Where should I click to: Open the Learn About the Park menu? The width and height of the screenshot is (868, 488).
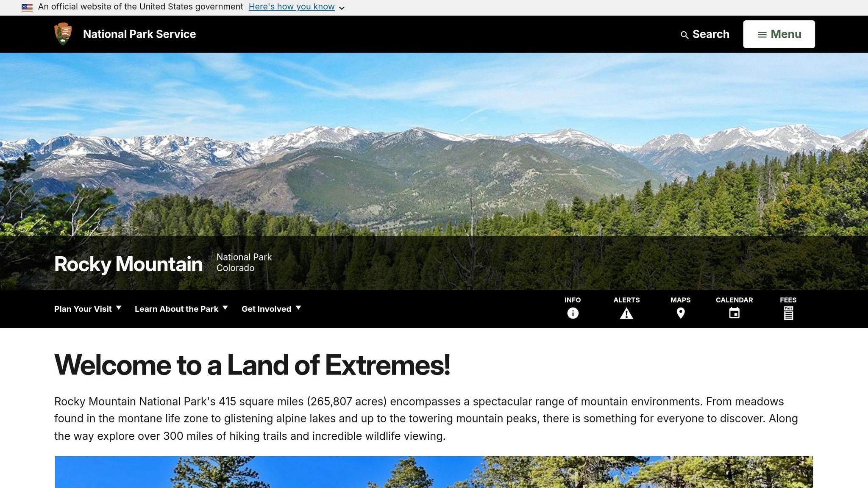click(x=176, y=309)
